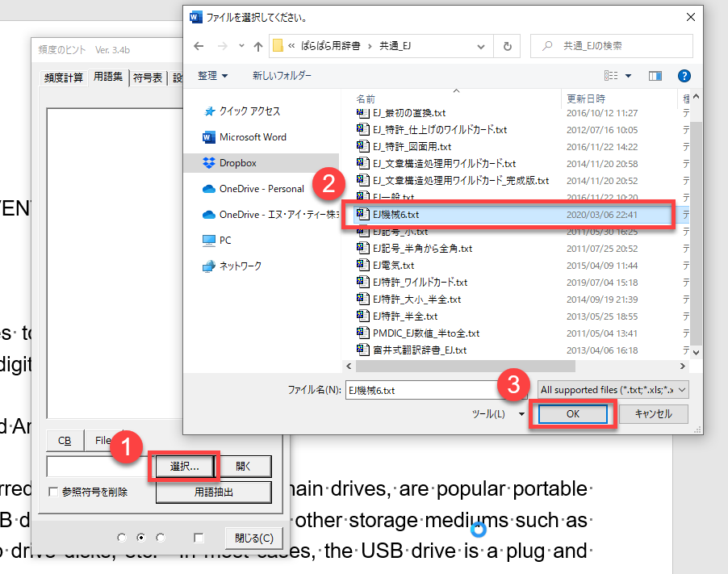
Task: Open the 整理 dropdown menu
Action: pos(213,76)
